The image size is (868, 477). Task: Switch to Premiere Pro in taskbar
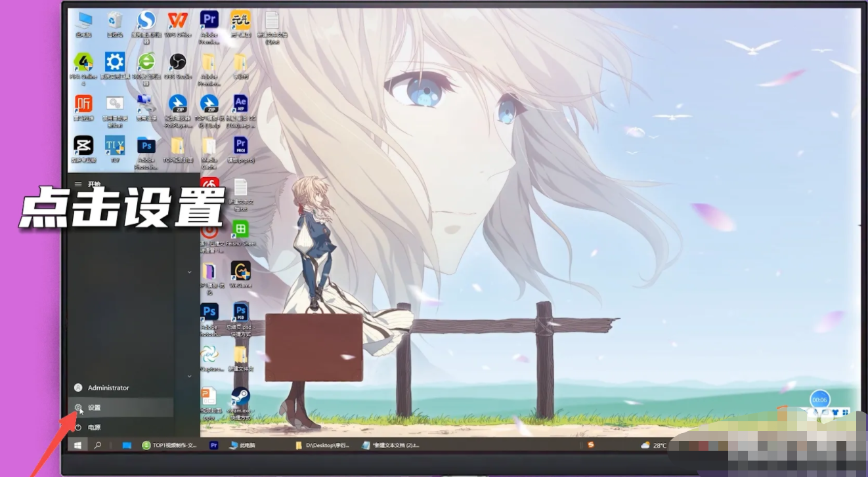pos(213,445)
